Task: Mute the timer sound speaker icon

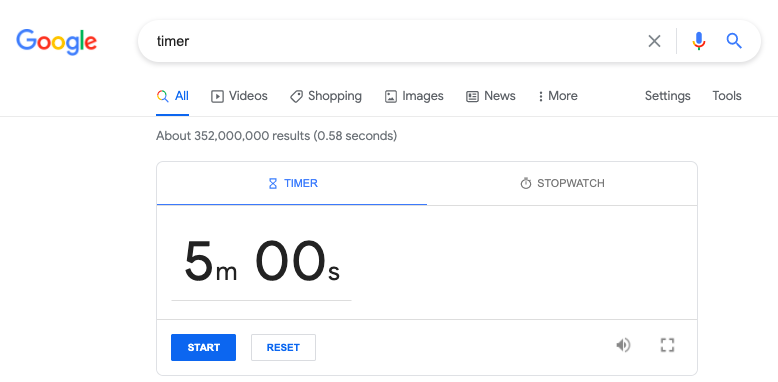Action: coord(623,345)
